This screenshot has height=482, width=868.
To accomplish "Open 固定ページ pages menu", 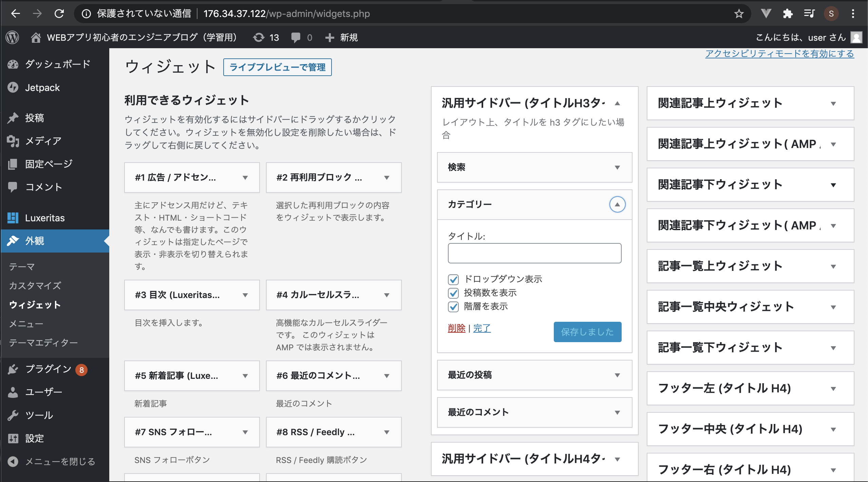I will point(55,164).
